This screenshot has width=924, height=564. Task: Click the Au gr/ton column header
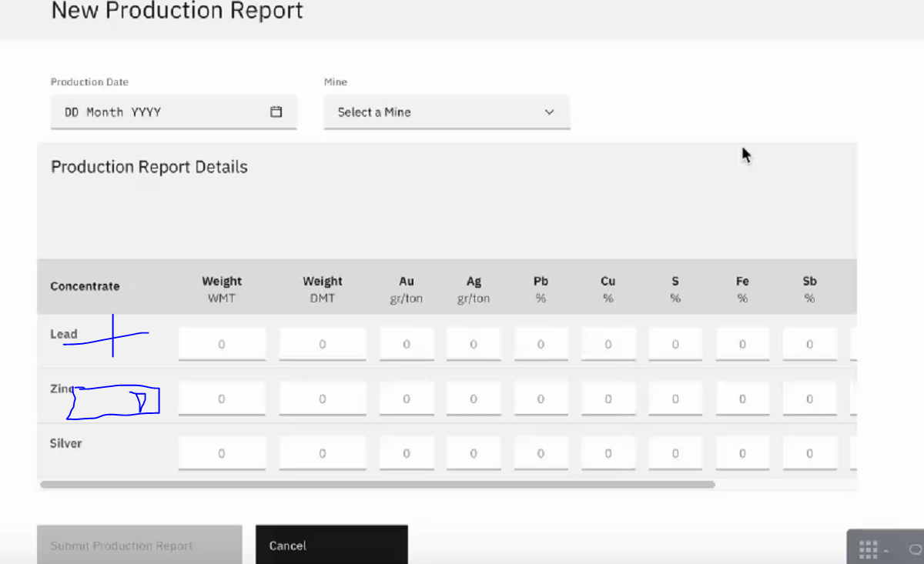coord(407,289)
